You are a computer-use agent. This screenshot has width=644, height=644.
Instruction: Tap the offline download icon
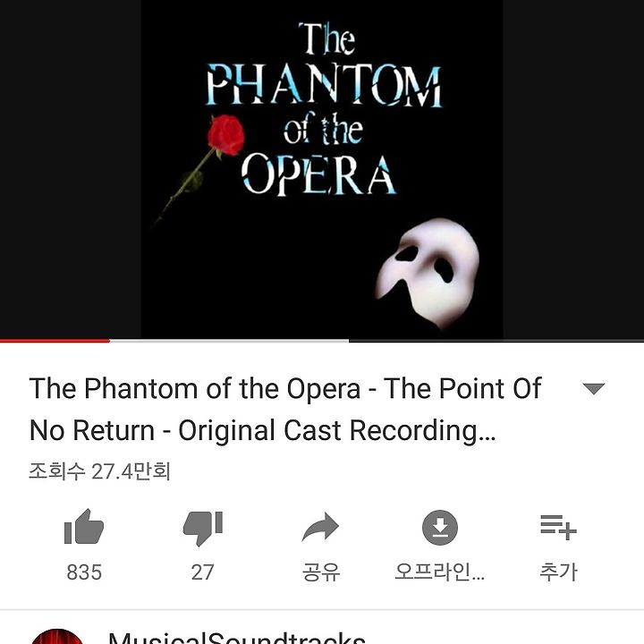tap(440, 528)
